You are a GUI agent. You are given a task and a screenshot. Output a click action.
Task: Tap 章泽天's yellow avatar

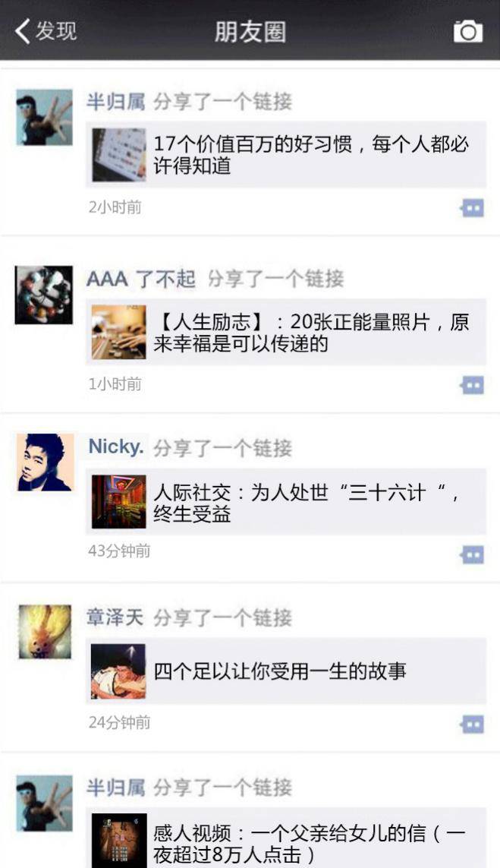45,632
